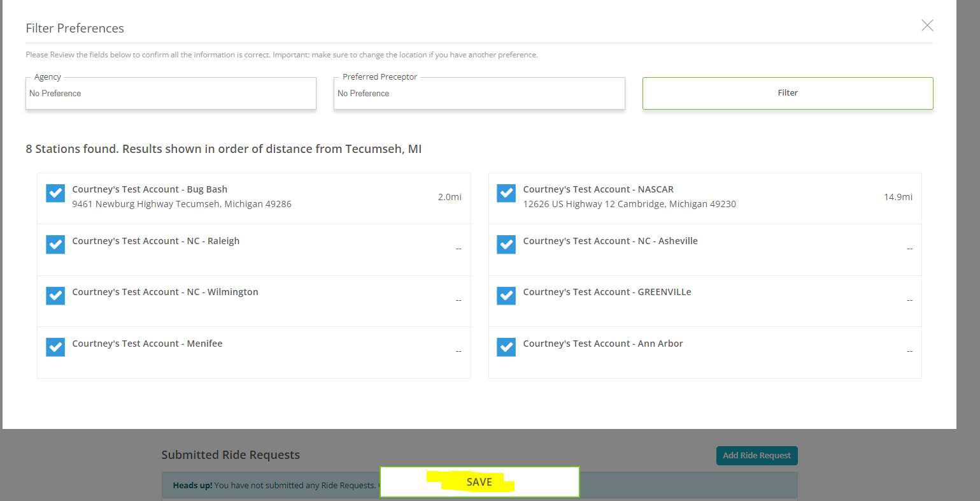The height and width of the screenshot is (501, 980).
Task: Close the Filter Preferences dialog
Action: point(927,25)
